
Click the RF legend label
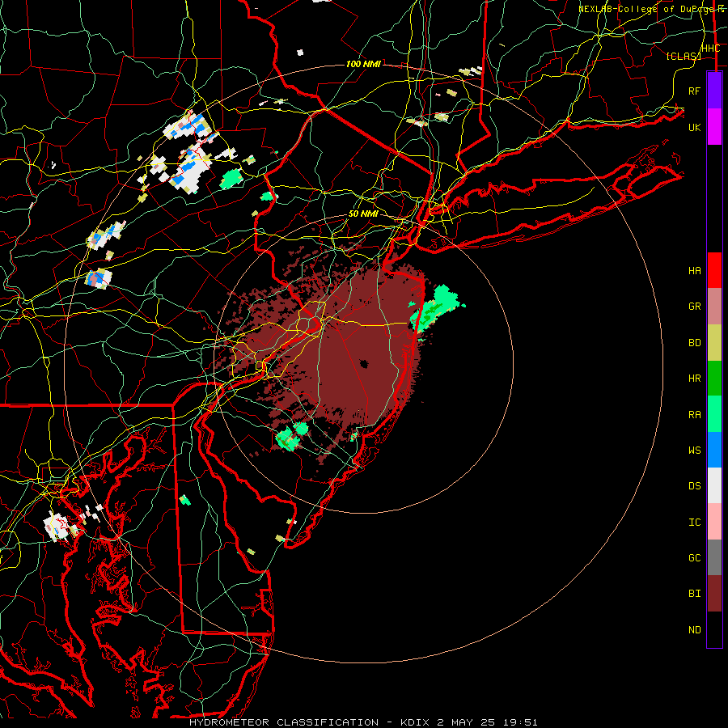[694, 91]
